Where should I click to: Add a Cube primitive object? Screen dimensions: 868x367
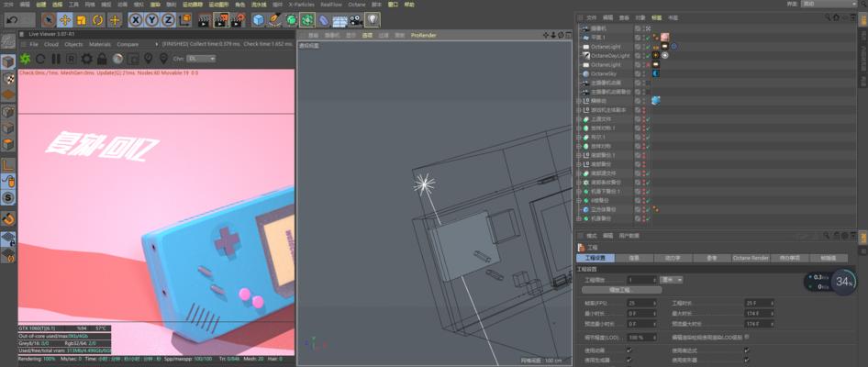click(x=259, y=20)
